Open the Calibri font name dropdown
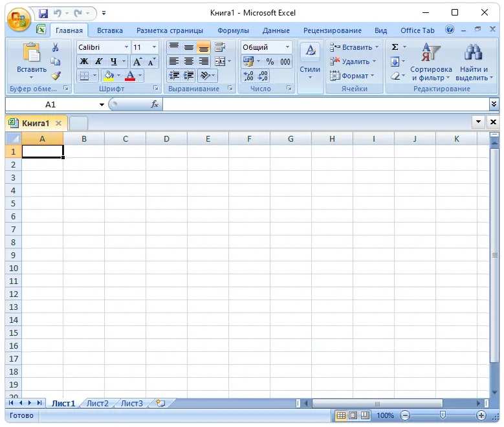The image size is (504, 427). (126, 47)
